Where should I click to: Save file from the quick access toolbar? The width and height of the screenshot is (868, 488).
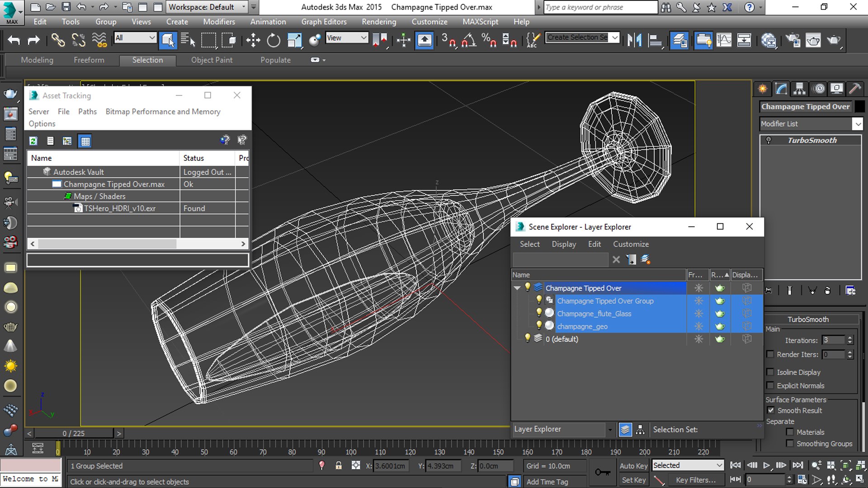[x=66, y=7]
